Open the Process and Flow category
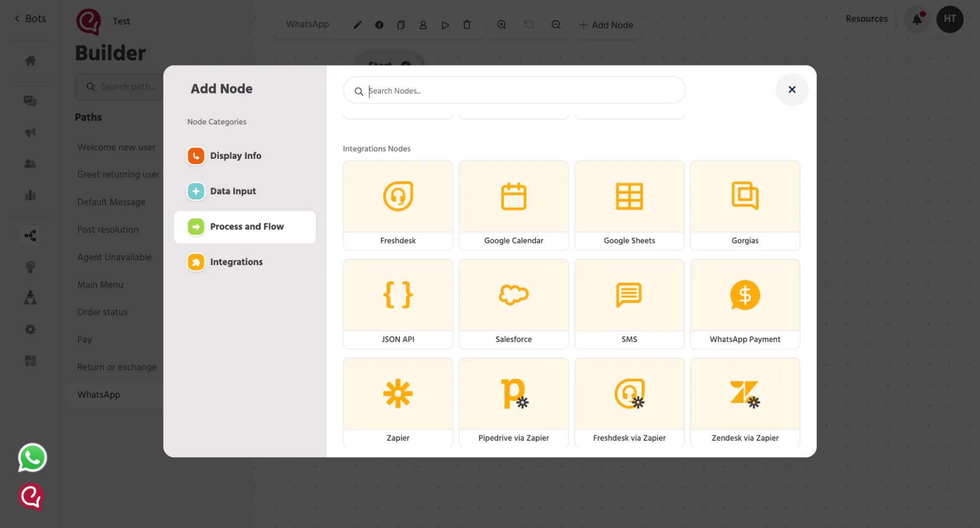The image size is (980, 528). (245, 227)
